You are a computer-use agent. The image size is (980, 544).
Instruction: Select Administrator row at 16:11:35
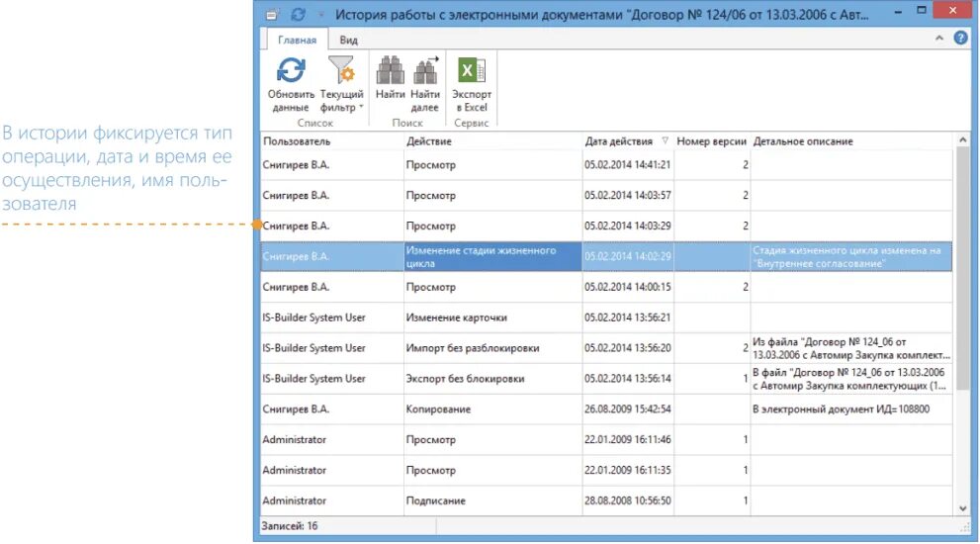point(606,470)
